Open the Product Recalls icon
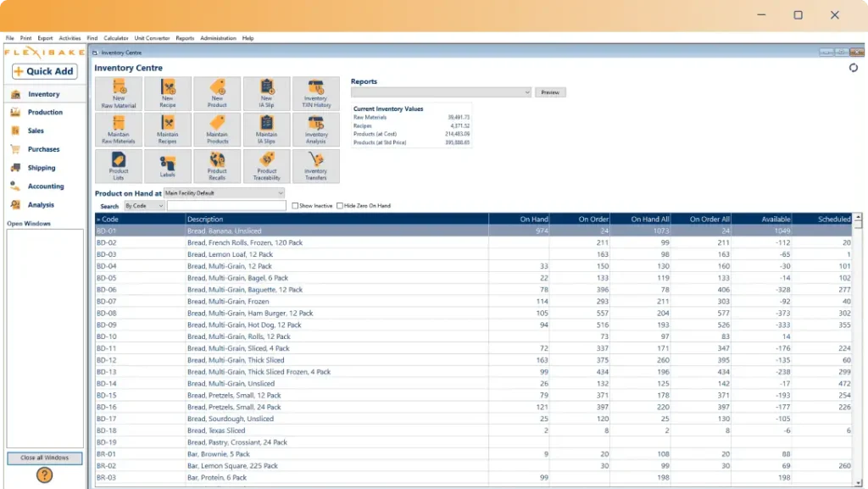Image resolution: width=868 pixels, height=489 pixels. 216,165
